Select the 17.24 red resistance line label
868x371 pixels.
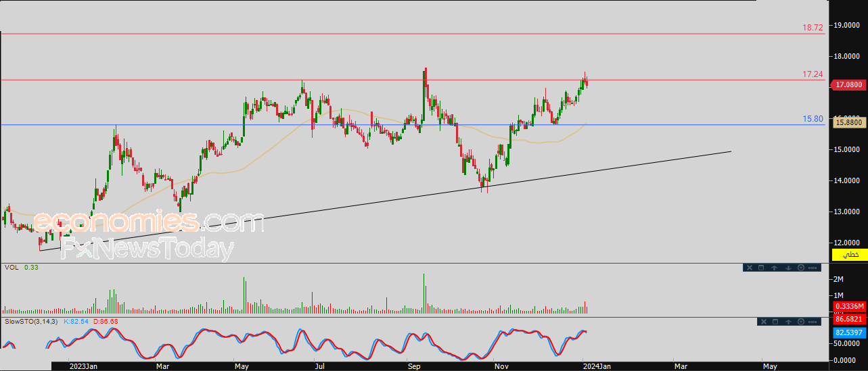[x=813, y=74]
